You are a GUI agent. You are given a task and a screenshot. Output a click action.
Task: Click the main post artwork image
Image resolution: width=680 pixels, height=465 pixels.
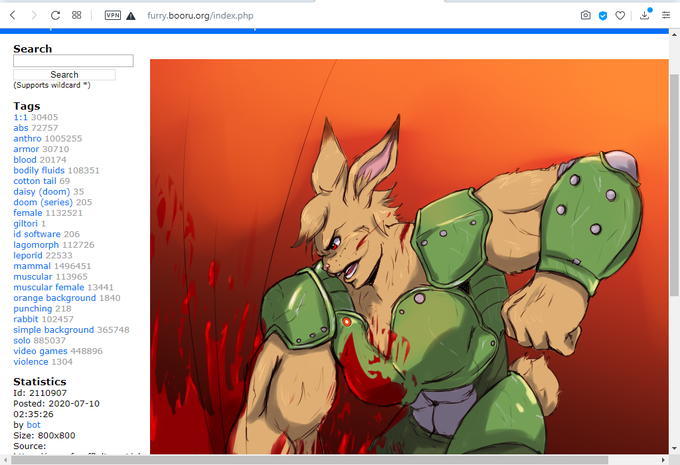[x=409, y=257]
